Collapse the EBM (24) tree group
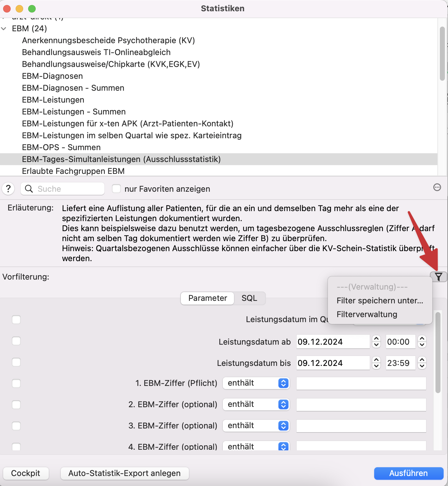The image size is (448, 486). (4, 28)
